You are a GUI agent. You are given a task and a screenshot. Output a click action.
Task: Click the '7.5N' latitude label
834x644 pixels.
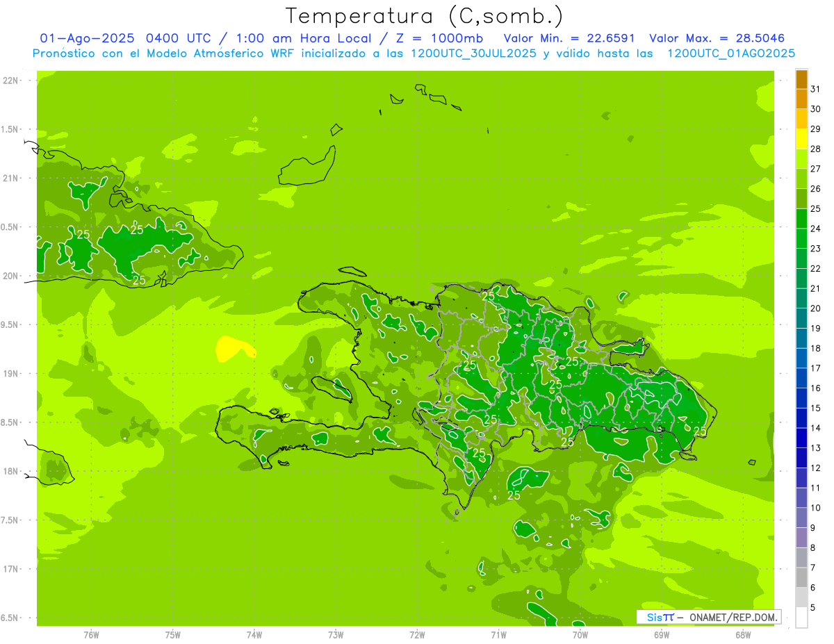[x=10, y=520]
